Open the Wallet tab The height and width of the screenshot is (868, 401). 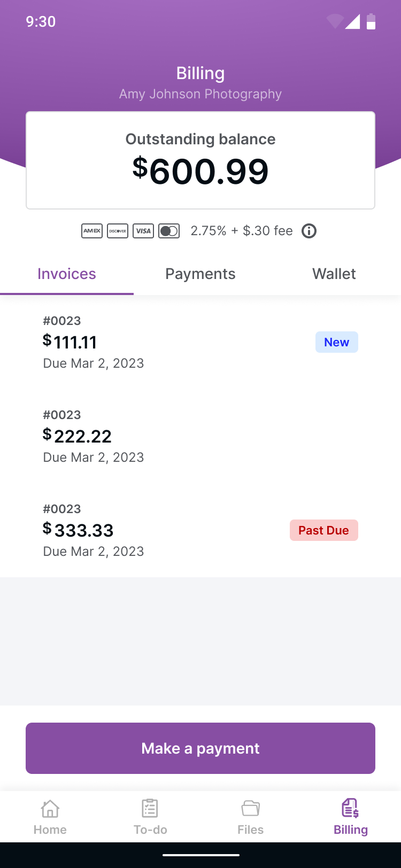[x=334, y=274]
